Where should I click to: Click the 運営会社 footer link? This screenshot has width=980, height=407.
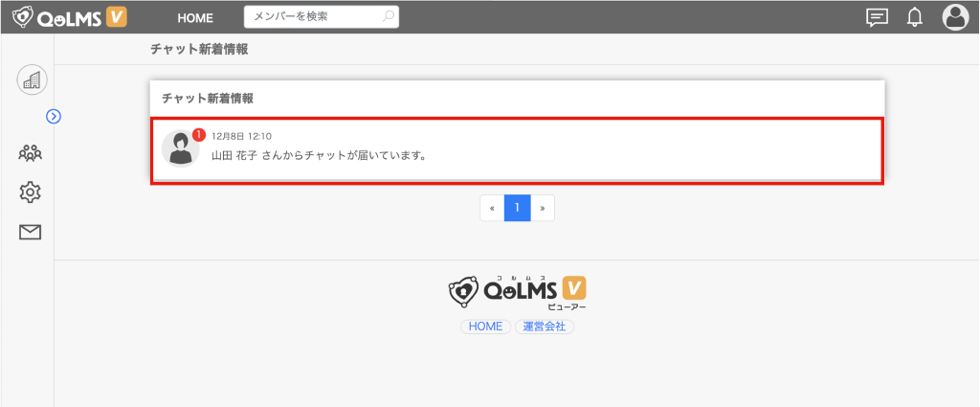pos(544,327)
